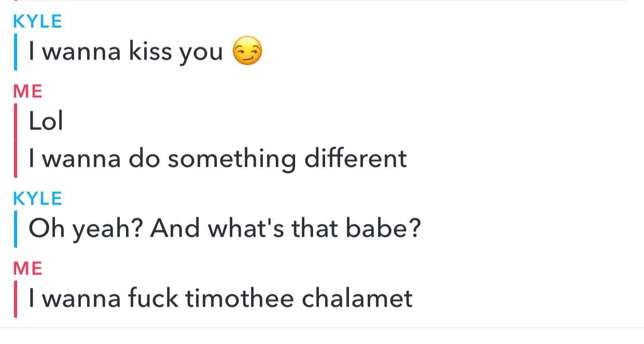Select the "I wanna do something different" message
The width and height of the screenshot is (644, 344).
[217, 158]
